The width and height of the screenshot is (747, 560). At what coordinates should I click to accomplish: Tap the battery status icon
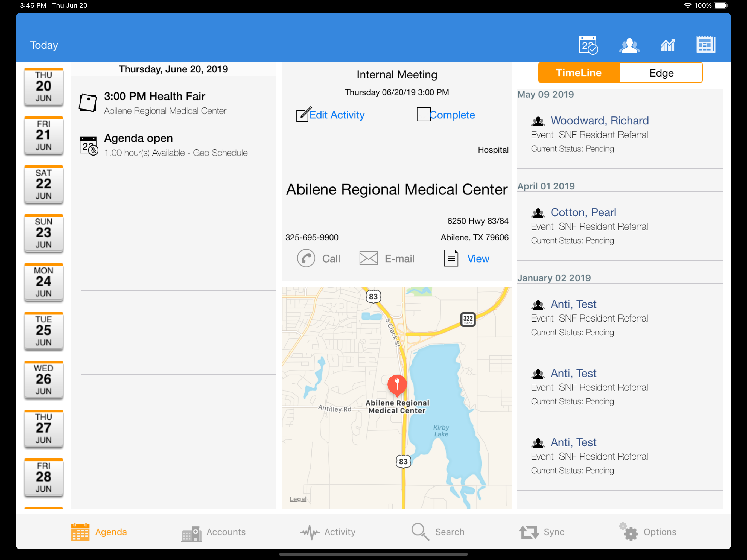[721, 5]
